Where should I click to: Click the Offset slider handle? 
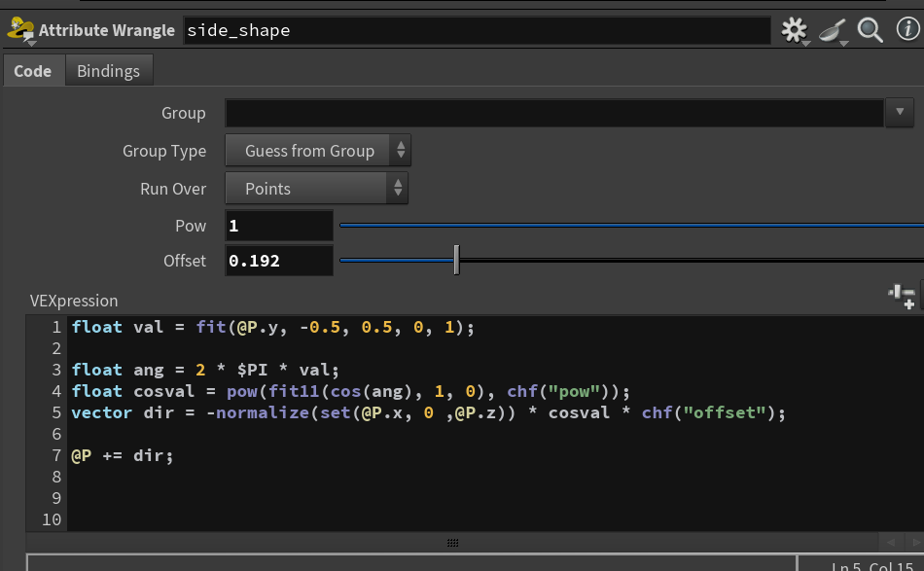coord(456,260)
